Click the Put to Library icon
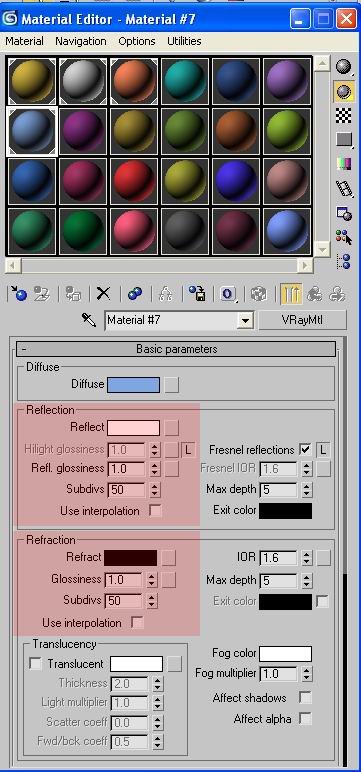This screenshot has height=772, width=361. 197,294
